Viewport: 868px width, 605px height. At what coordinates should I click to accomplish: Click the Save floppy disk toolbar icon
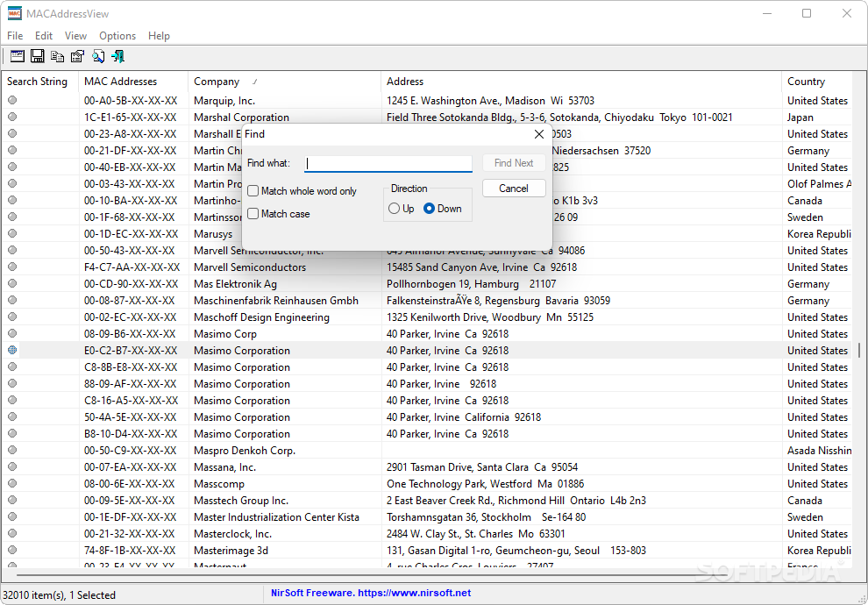[x=37, y=56]
